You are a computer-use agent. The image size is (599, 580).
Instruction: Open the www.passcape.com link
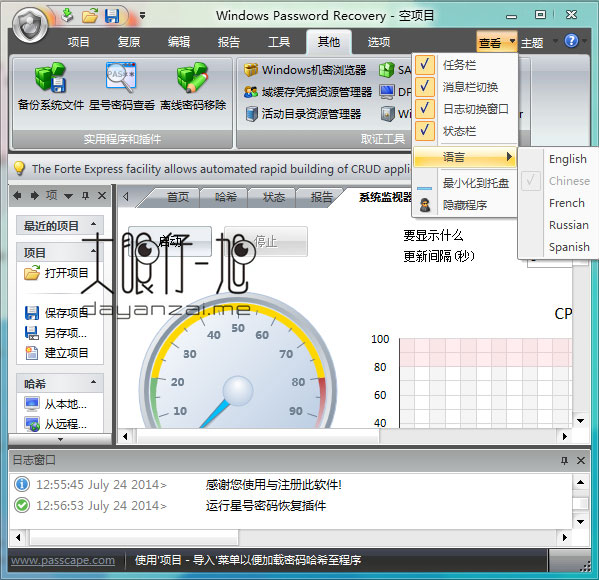pyautogui.click(x=63, y=560)
